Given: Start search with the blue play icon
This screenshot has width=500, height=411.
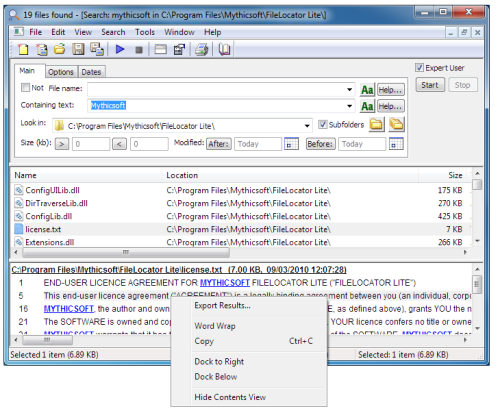Looking at the screenshot, I should click(120, 50).
